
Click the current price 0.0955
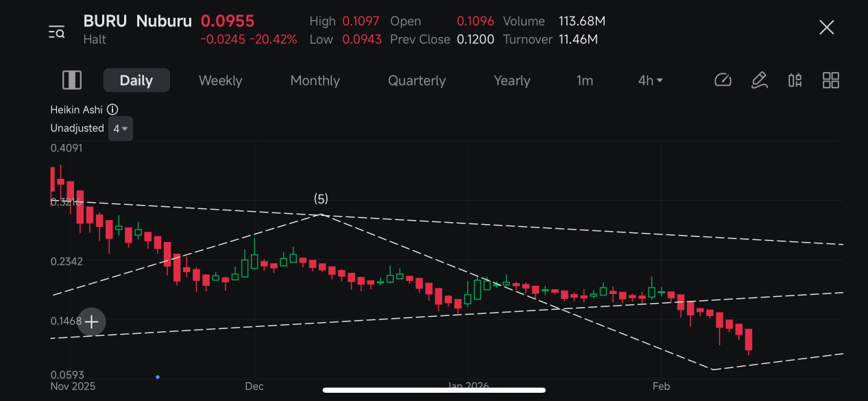coord(228,21)
